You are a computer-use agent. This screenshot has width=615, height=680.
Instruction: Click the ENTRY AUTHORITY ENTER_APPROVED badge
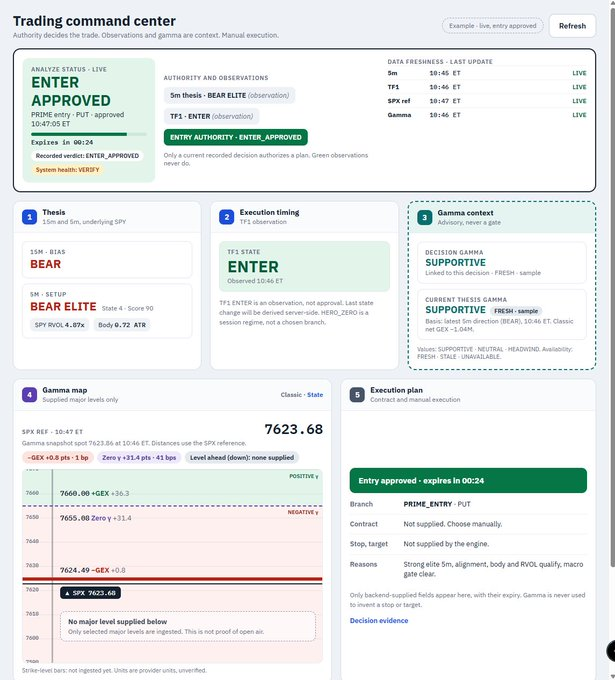[x=236, y=137]
